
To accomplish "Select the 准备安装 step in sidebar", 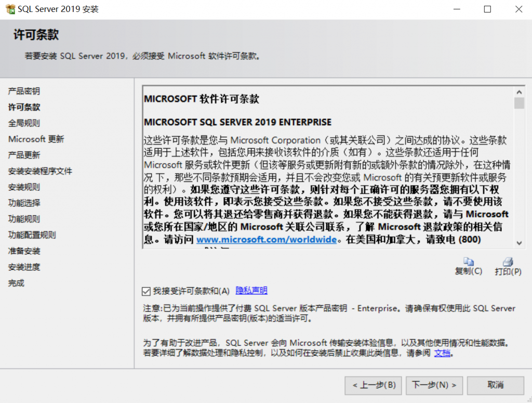I will 24,251.
